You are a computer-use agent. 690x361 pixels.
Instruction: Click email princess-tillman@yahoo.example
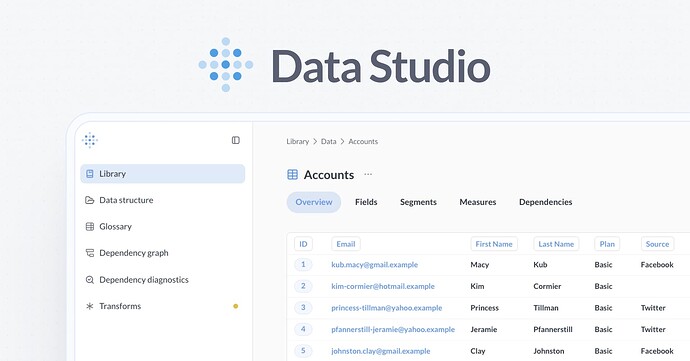[387, 308]
